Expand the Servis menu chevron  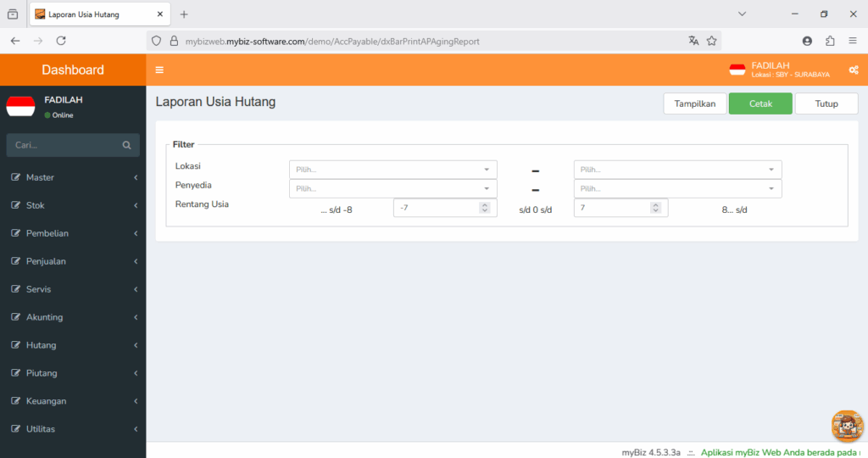(x=136, y=289)
